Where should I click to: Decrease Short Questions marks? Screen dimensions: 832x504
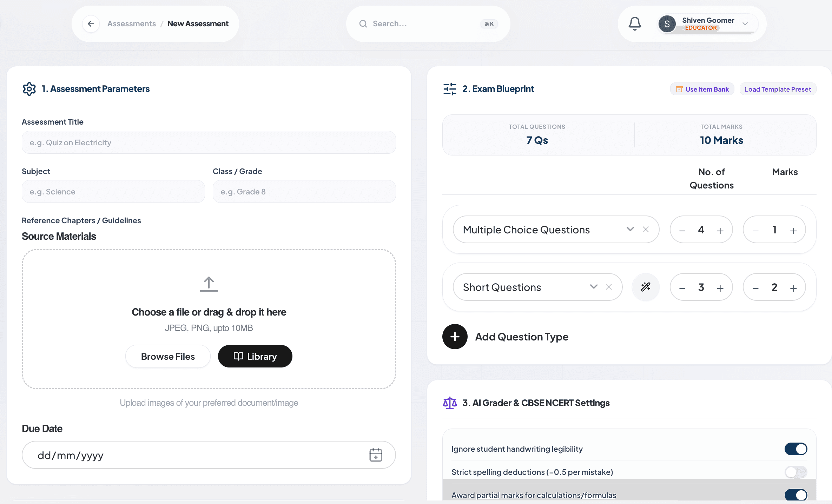coord(755,288)
